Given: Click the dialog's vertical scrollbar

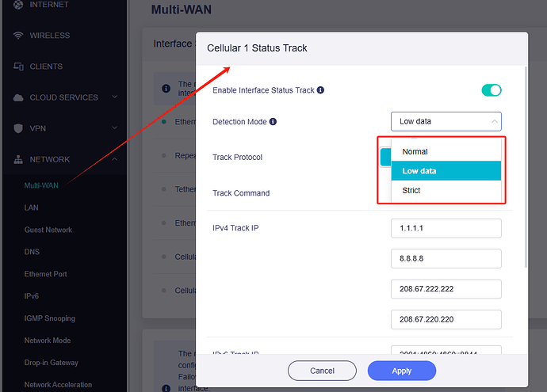Looking at the screenshot, I should 526,167.
